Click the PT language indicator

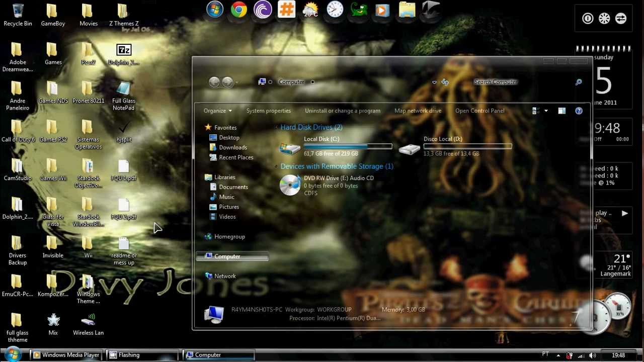545,354
